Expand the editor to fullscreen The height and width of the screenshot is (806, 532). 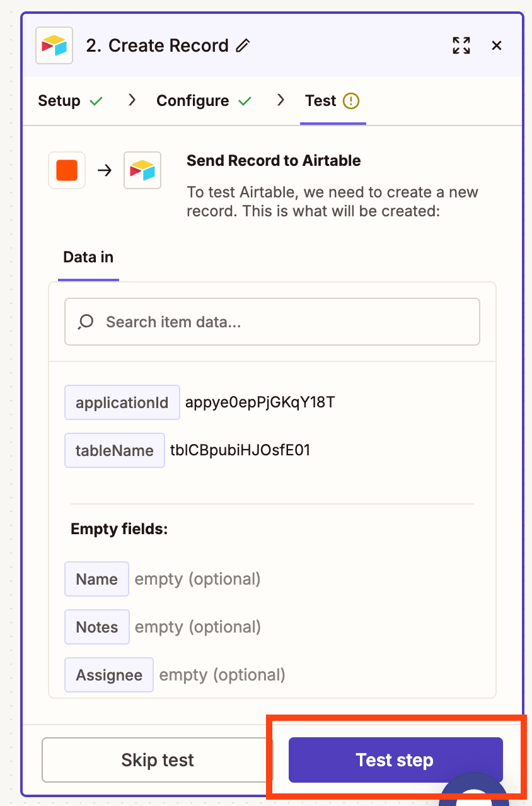pyautogui.click(x=461, y=45)
